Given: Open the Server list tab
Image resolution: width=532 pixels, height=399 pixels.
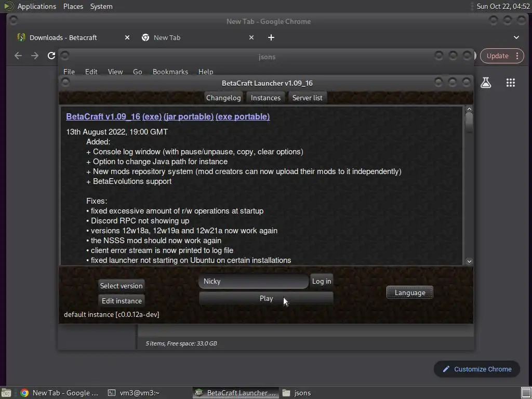Looking at the screenshot, I should point(308,98).
